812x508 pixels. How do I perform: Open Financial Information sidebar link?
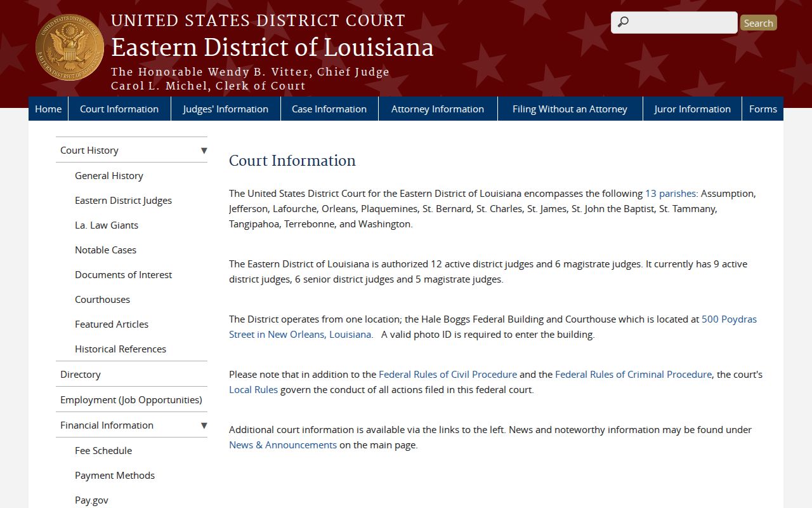(107, 425)
